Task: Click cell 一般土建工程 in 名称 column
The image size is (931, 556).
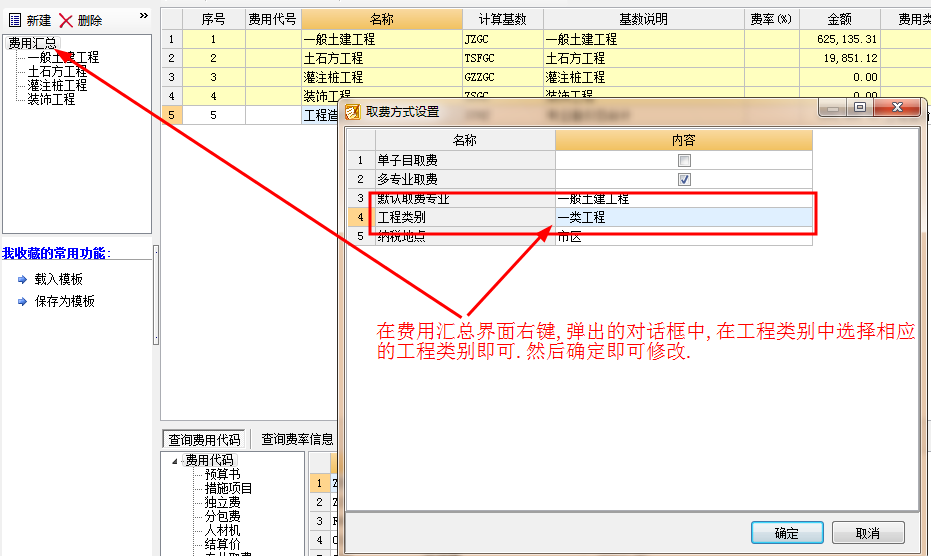Action: tap(381, 39)
